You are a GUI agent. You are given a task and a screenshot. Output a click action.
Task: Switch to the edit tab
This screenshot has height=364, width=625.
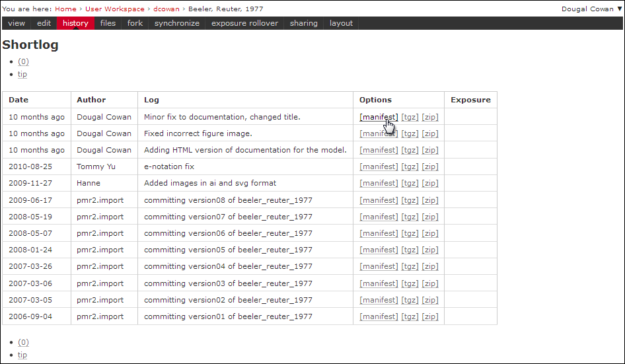pyautogui.click(x=44, y=23)
